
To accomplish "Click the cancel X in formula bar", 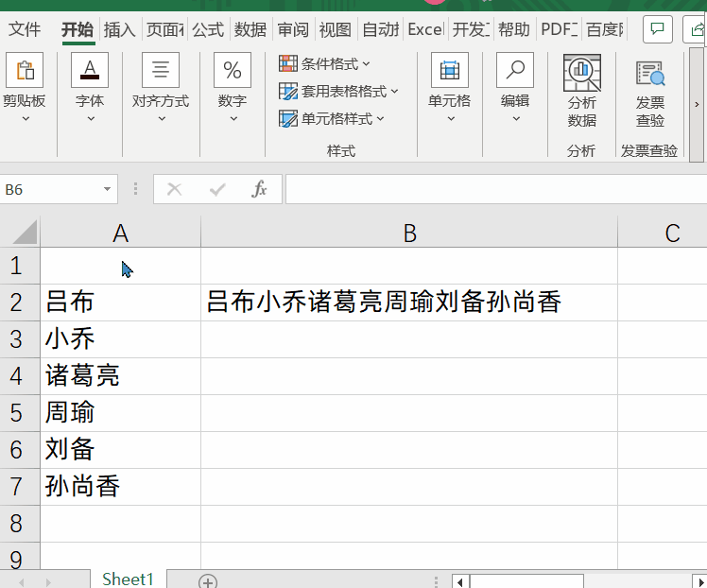I will coord(174,189).
